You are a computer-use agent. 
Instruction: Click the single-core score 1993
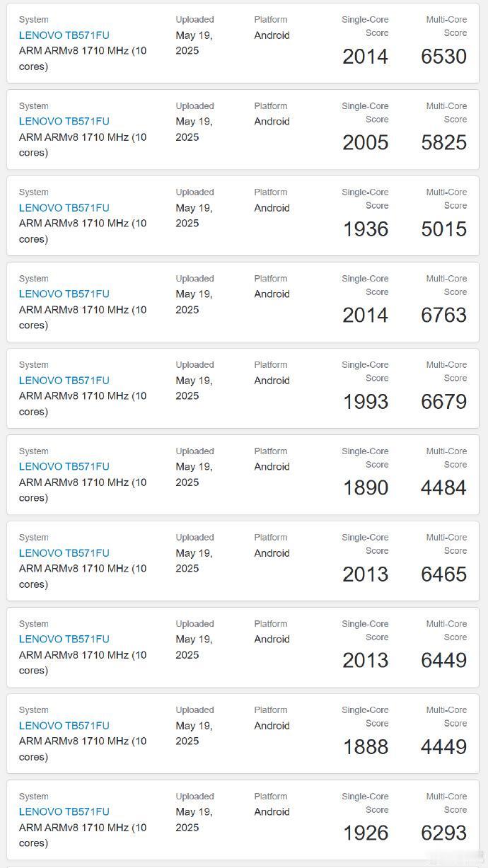366,402
